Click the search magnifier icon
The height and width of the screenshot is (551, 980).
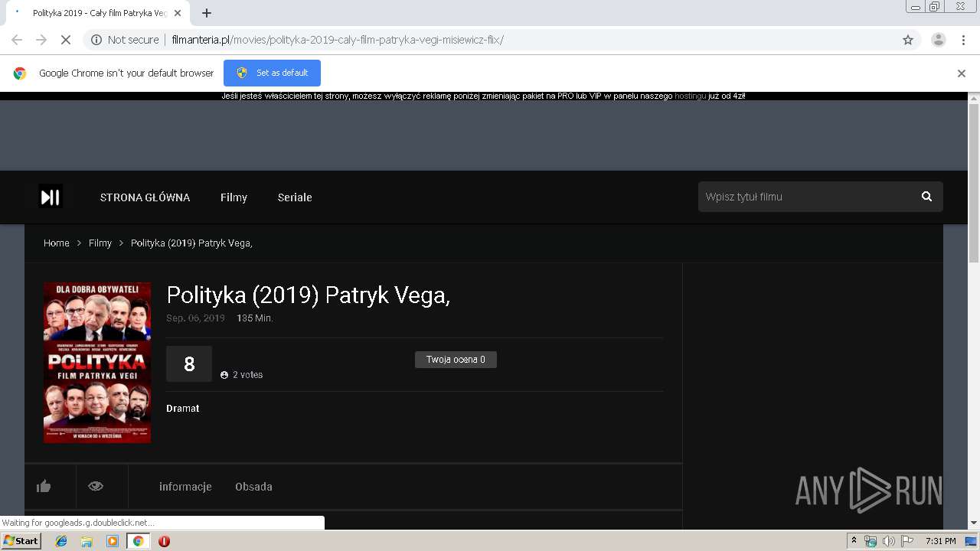pyautogui.click(x=926, y=197)
